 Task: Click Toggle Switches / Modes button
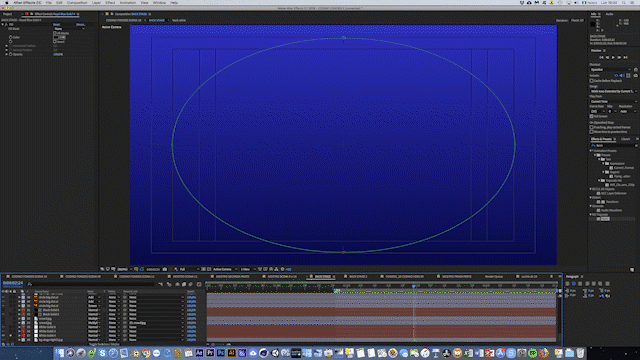coord(104,344)
